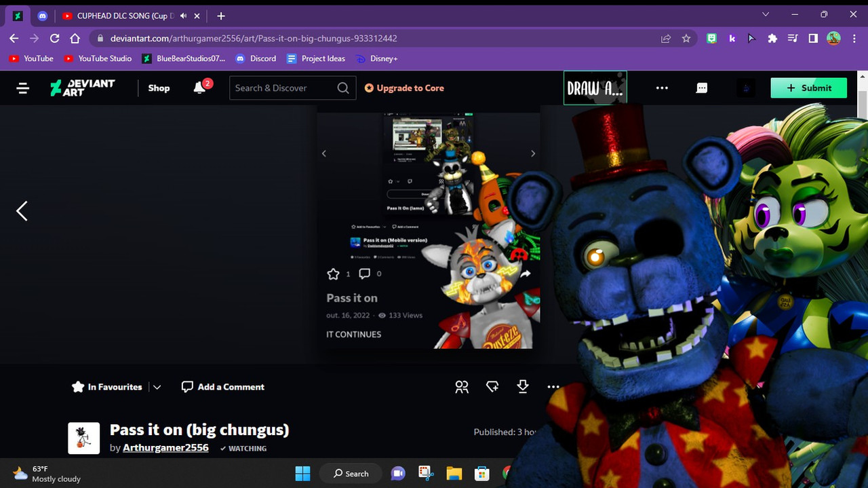Open the DeviantArt header more options menu
Viewport: 868px width, 488px height.
[662, 88]
